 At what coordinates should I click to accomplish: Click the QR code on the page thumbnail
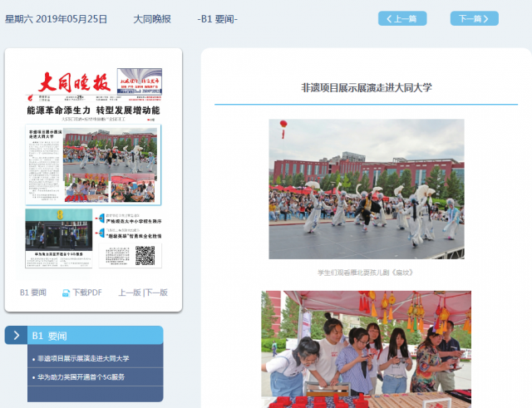(145, 255)
